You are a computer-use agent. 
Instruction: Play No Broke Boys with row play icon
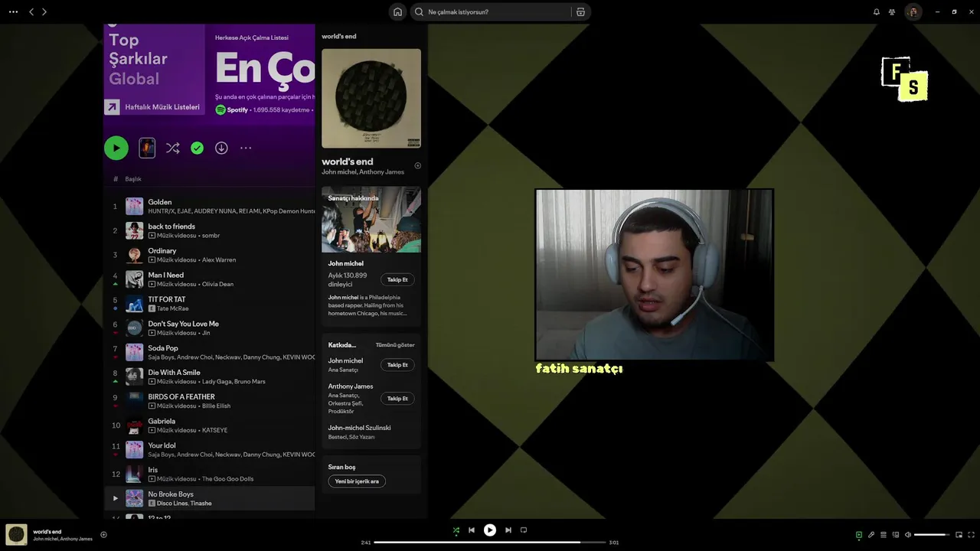116,498
